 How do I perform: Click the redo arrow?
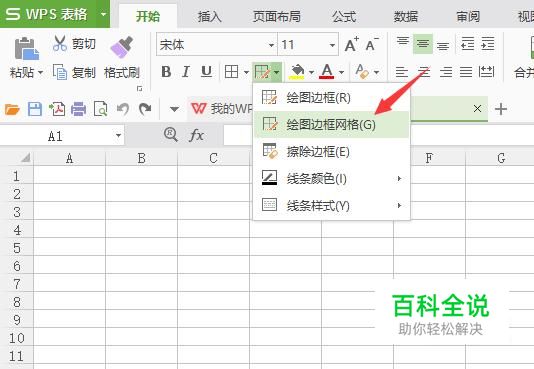pos(145,109)
